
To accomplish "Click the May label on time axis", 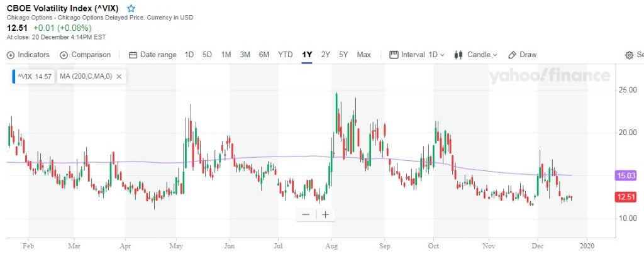I will [176, 246].
